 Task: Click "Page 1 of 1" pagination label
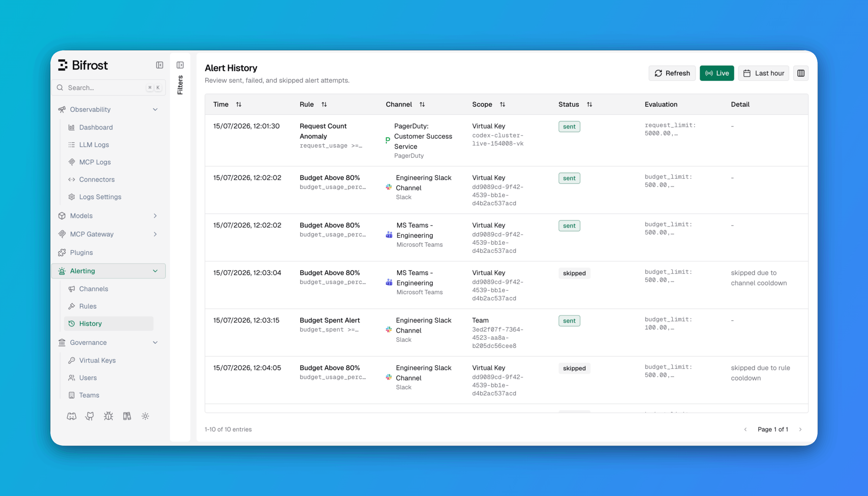pos(773,429)
